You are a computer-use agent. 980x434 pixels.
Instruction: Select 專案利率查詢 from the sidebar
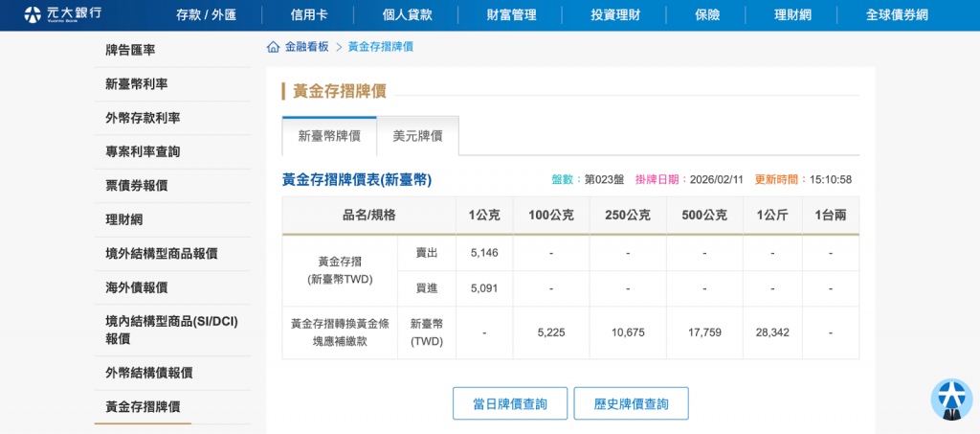click(143, 151)
